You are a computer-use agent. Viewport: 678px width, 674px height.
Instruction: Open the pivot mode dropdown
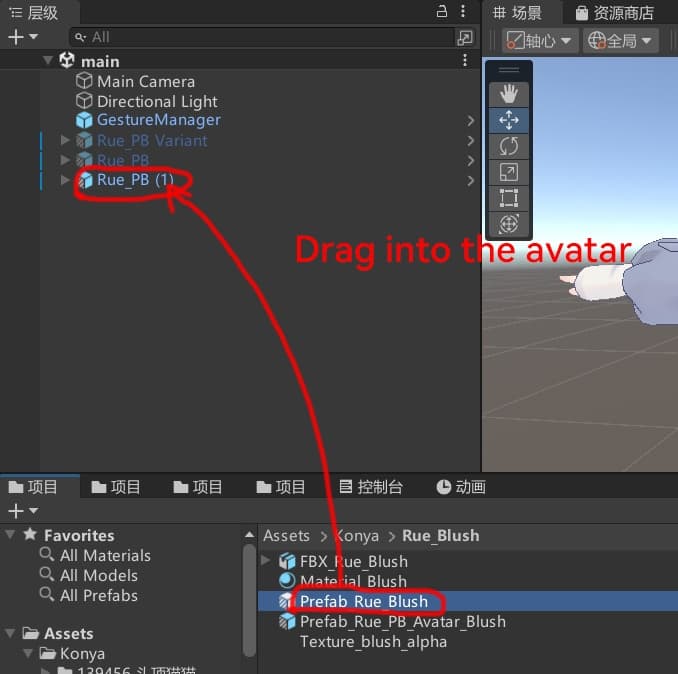tap(540, 41)
